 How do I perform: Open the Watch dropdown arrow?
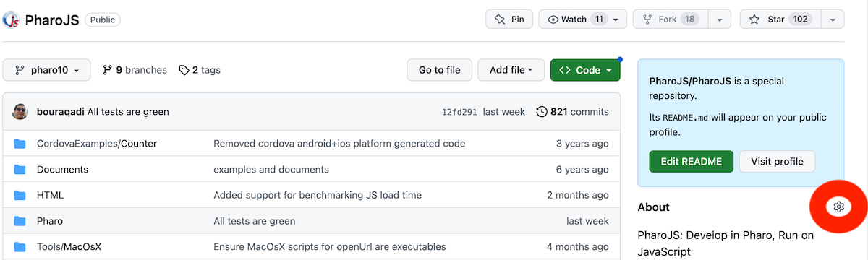tap(616, 19)
